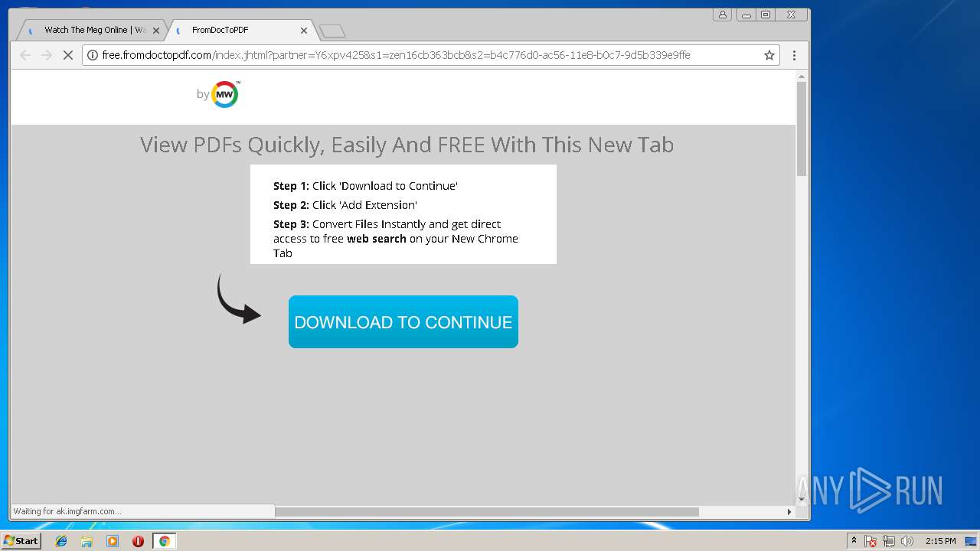Open Chrome user profile button
The width and height of the screenshot is (980, 551).
(722, 15)
